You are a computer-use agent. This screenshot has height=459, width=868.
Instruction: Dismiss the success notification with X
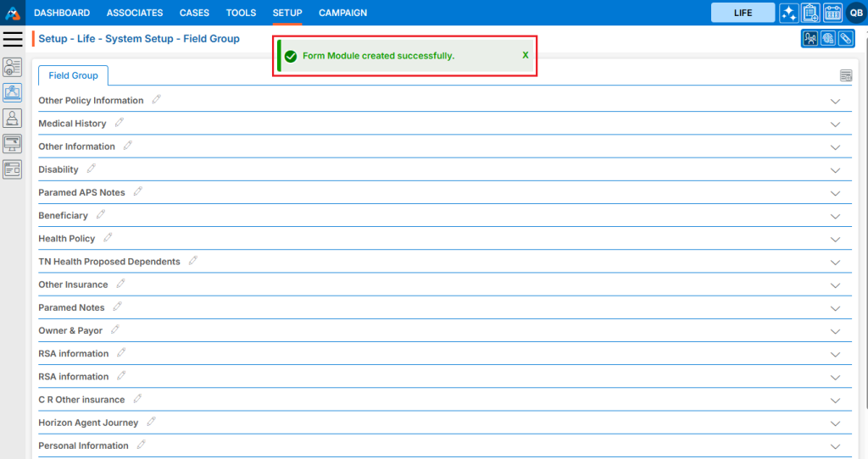525,55
